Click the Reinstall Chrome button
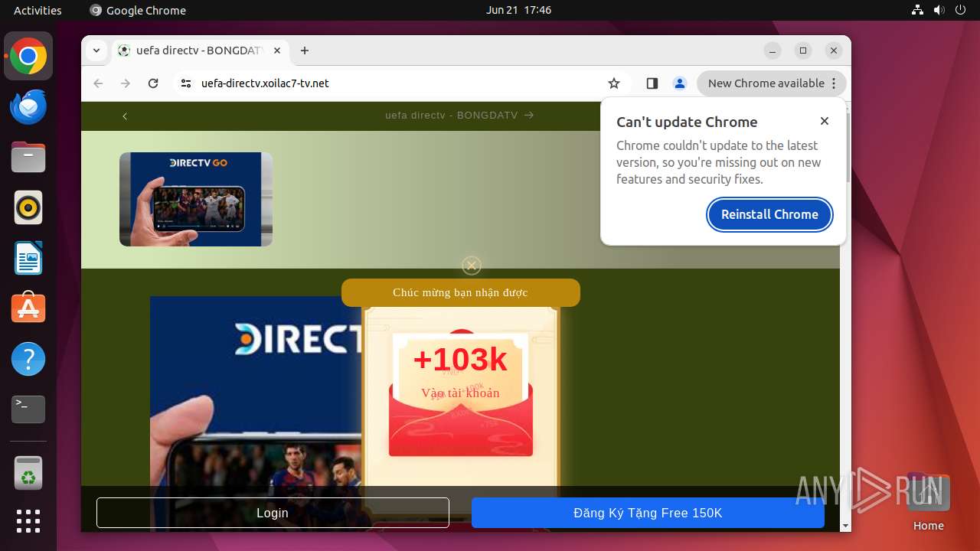The height and width of the screenshot is (551, 980). (769, 214)
